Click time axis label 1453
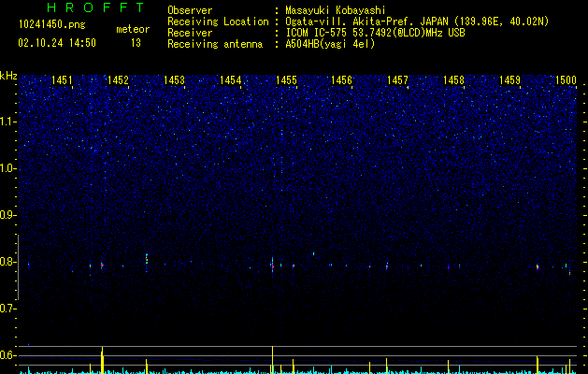The width and height of the screenshot is (588, 374). [175, 79]
